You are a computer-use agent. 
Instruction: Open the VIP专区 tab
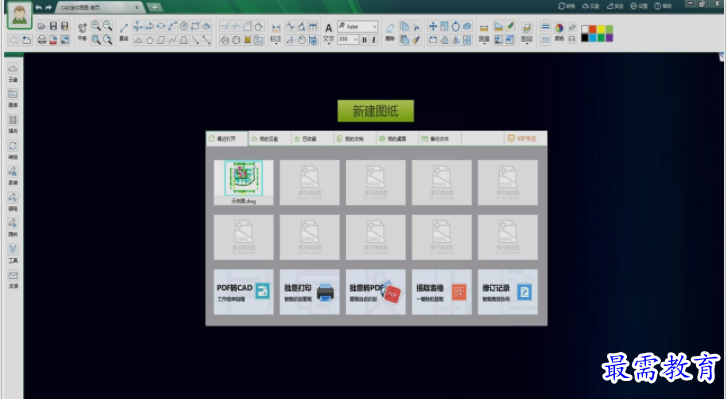tap(525, 138)
